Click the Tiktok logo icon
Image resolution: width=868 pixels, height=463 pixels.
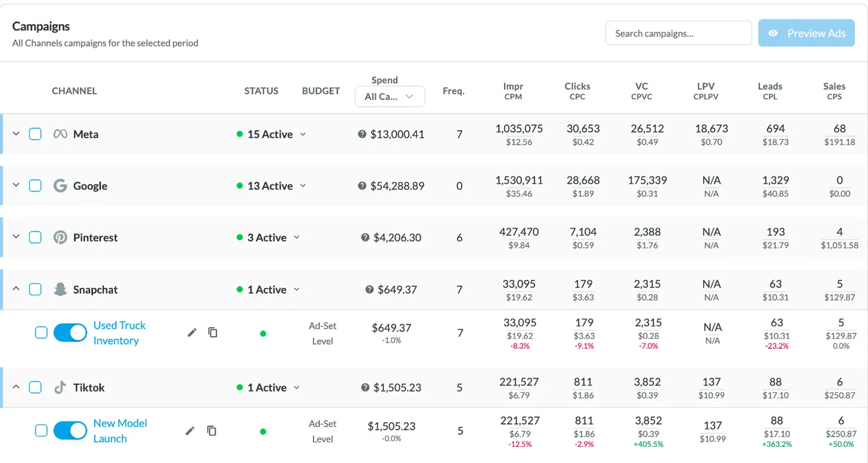(60, 387)
